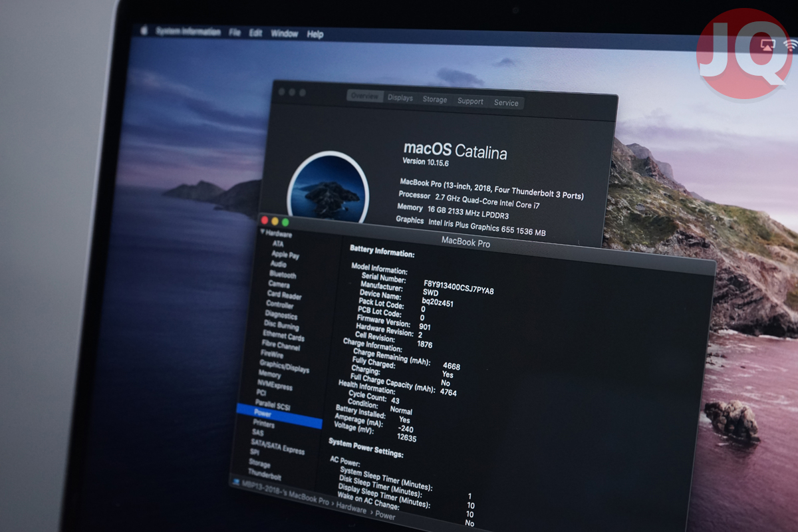
Task: Click the amperage value -240
Action: tap(407, 429)
